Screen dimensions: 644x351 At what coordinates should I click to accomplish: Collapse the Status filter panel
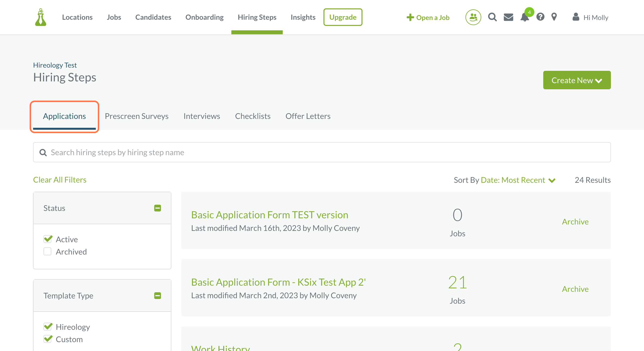click(158, 208)
